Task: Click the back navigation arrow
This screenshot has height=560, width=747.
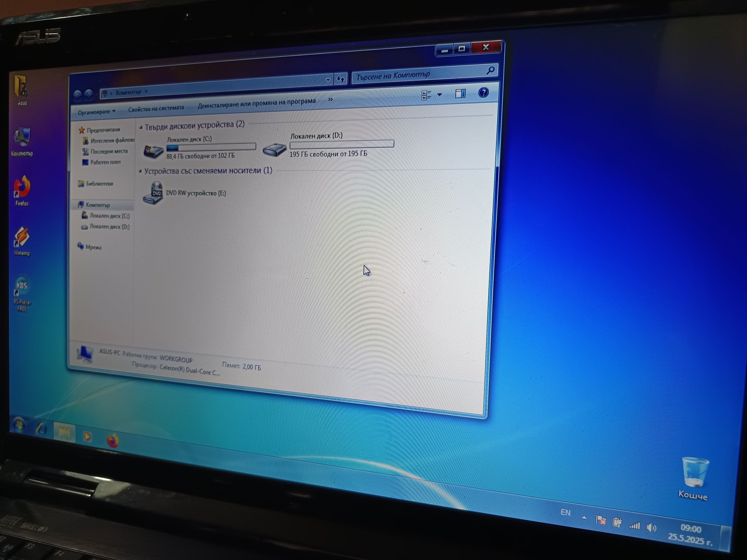Action: pos(77,96)
